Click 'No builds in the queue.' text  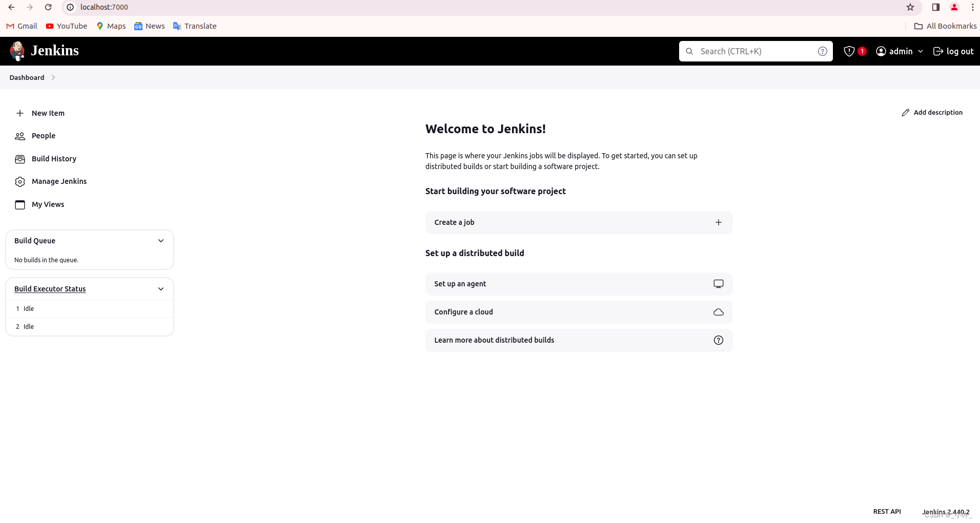tap(47, 260)
